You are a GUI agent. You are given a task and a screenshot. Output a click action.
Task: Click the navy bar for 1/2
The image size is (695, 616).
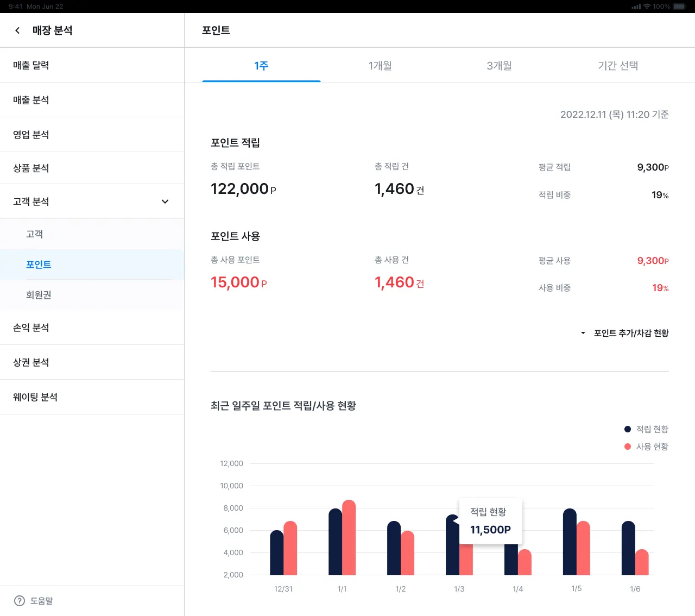(394, 548)
